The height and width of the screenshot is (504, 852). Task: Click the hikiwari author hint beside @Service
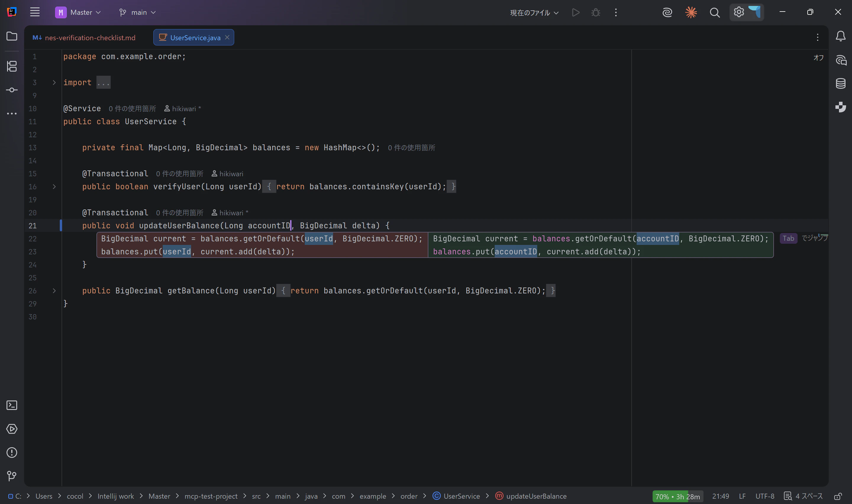[x=182, y=109]
